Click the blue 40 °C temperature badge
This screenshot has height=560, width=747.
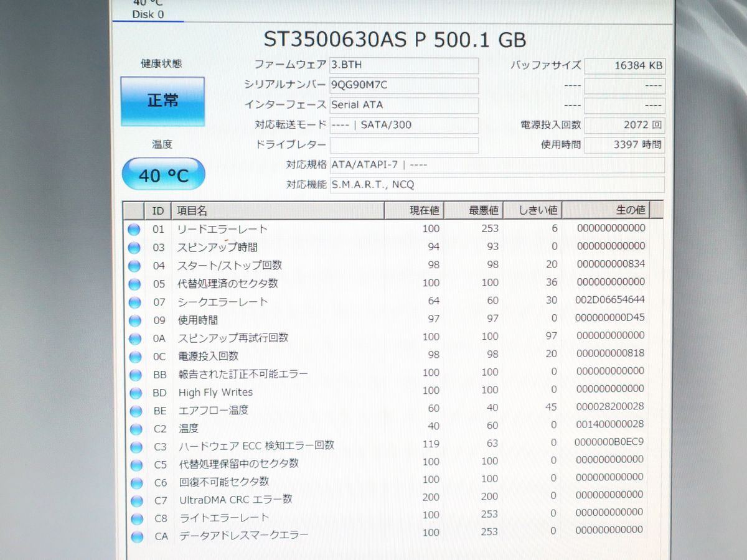(163, 174)
